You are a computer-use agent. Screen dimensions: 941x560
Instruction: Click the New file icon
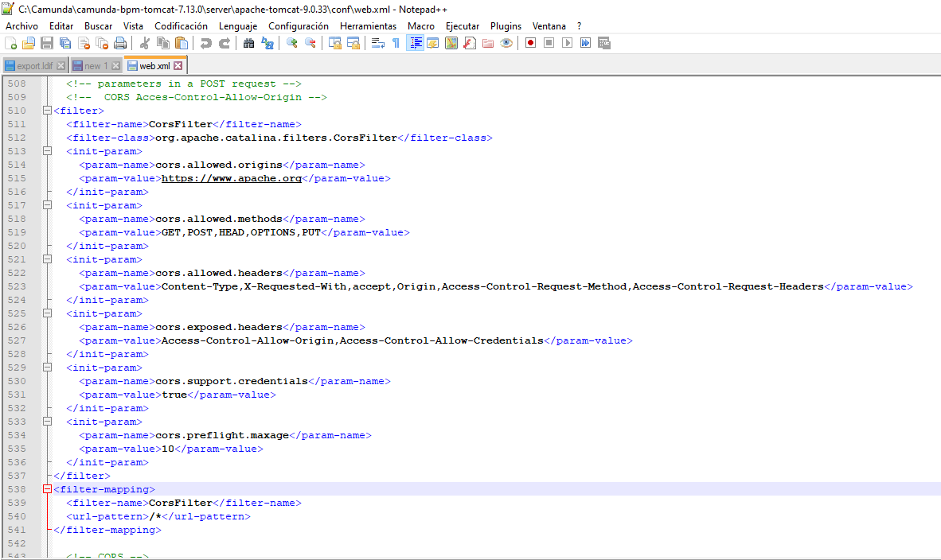(10, 43)
